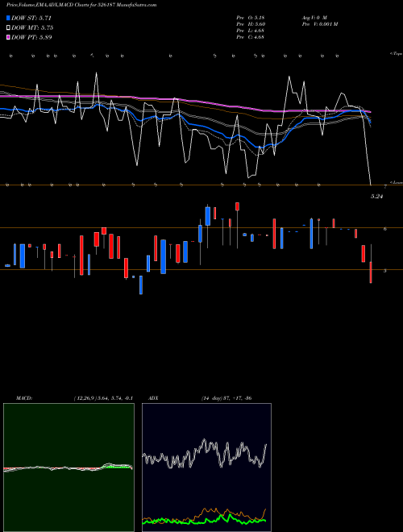
Task: Click the 'Pre O: 5.18' open value
Action: 251,18
